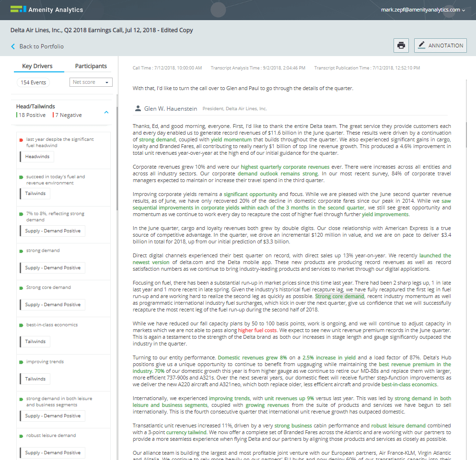Click the Tailwinds tag under 'improving trends'

tap(35, 379)
